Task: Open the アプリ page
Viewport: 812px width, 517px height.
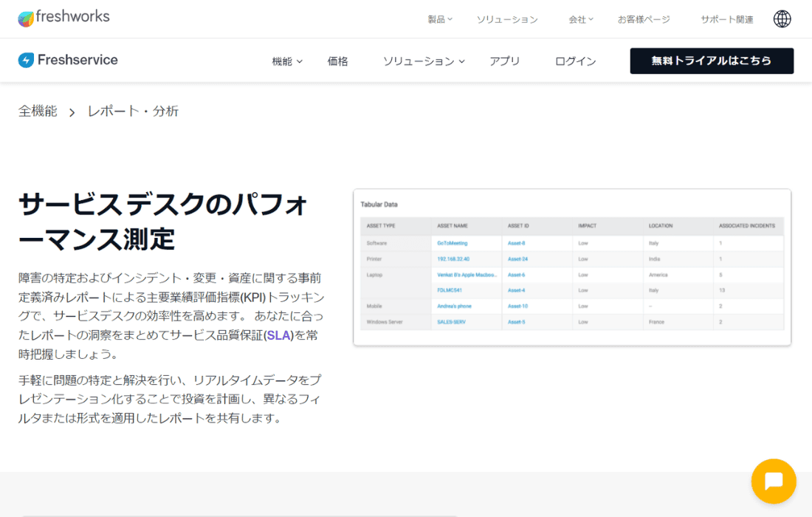Action: 504,61
